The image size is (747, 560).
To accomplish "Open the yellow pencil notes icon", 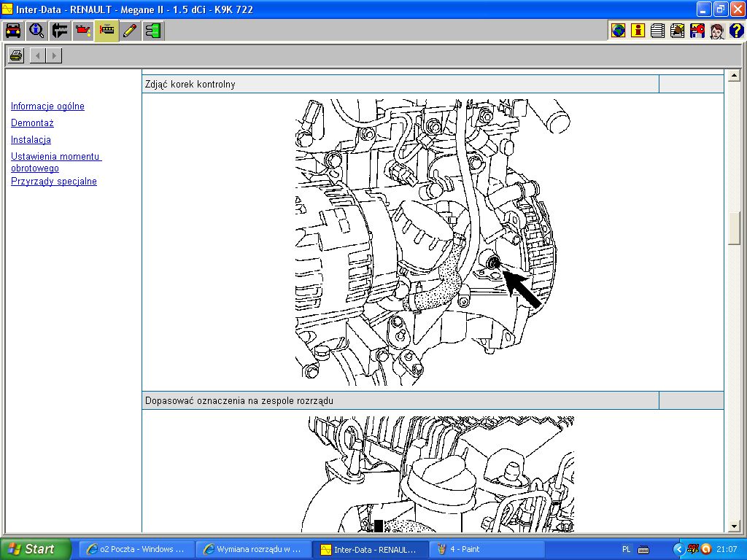I will point(130,31).
